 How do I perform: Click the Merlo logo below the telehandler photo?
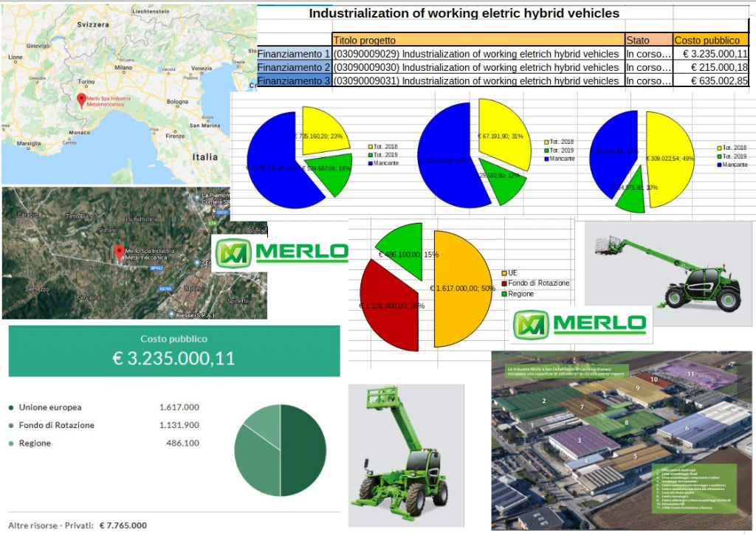click(580, 325)
